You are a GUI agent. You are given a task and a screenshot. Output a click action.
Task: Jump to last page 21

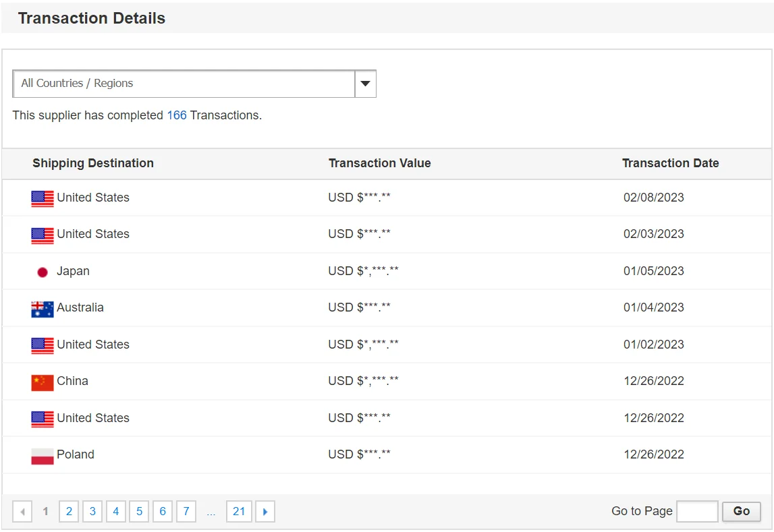click(239, 512)
